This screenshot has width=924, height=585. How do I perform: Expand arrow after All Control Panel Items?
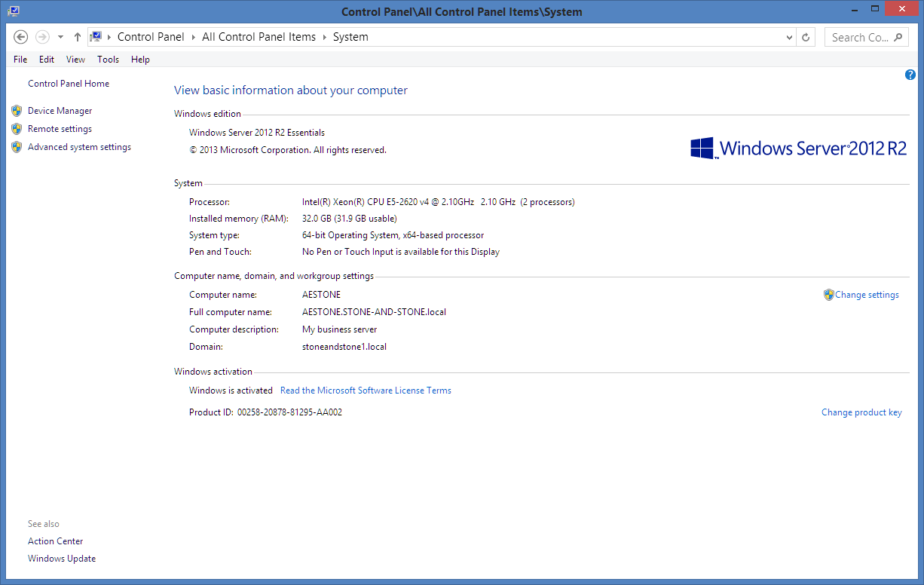(325, 37)
